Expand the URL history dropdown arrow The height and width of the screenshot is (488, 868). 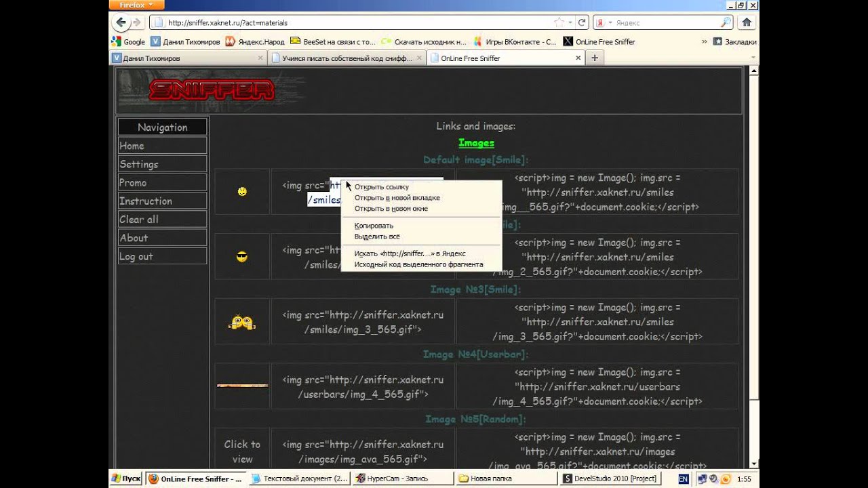click(571, 22)
